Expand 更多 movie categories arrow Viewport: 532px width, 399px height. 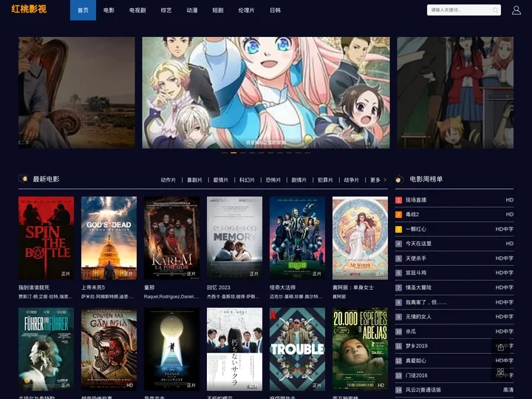click(385, 180)
